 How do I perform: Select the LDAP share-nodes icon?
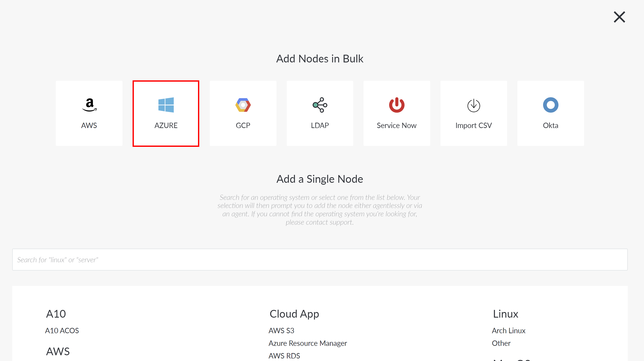pos(320,105)
